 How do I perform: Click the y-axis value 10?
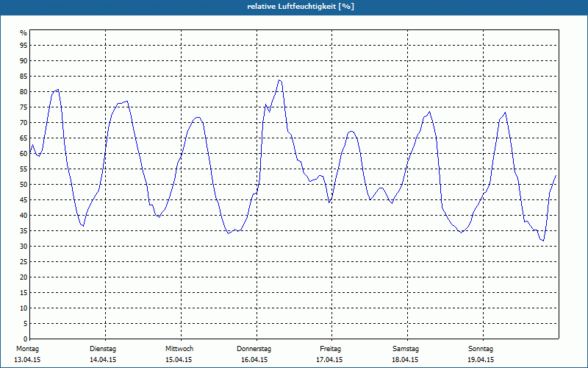[x=24, y=308]
